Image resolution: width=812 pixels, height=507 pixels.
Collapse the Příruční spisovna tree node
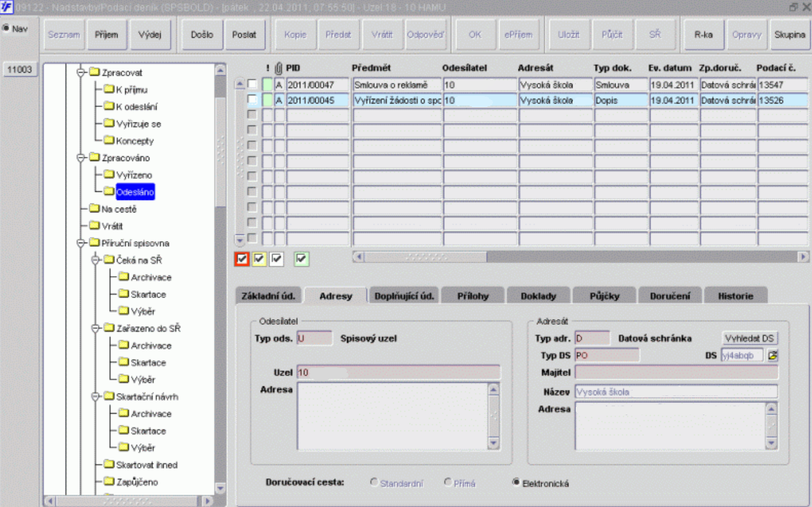click(x=81, y=243)
